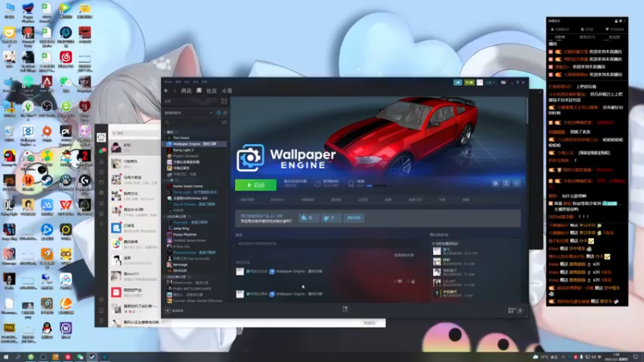Open the Steam menu in title bar
Screen dimensions: 644x362
pyautogui.click(x=168, y=82)
